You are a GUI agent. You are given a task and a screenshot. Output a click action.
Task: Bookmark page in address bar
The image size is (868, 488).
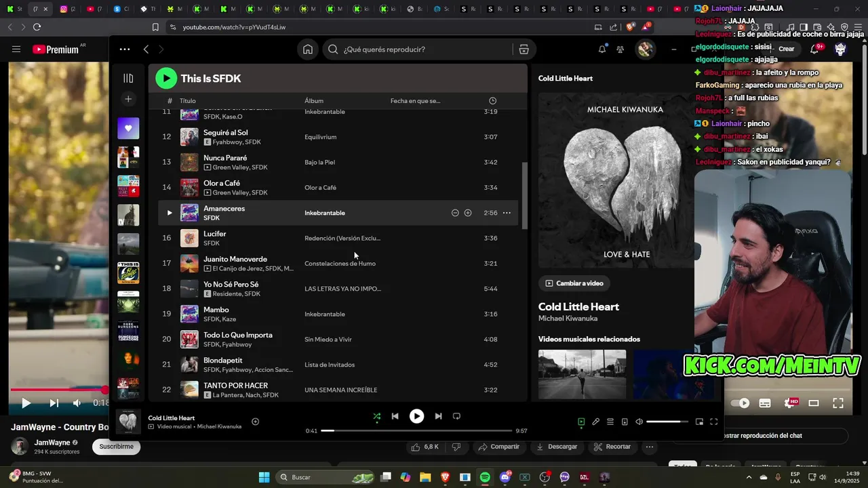pos(155,27)
